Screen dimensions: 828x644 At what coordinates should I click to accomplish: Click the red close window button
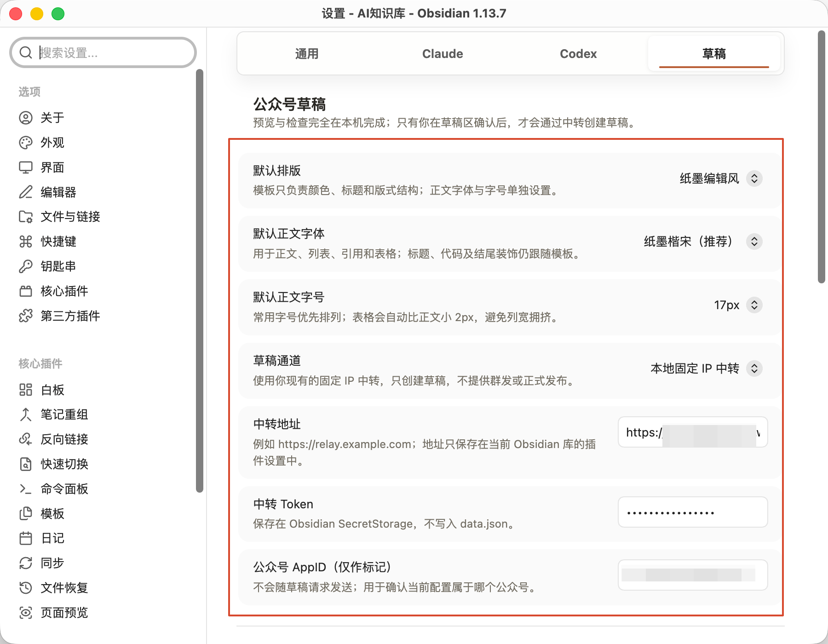point(16,14)
